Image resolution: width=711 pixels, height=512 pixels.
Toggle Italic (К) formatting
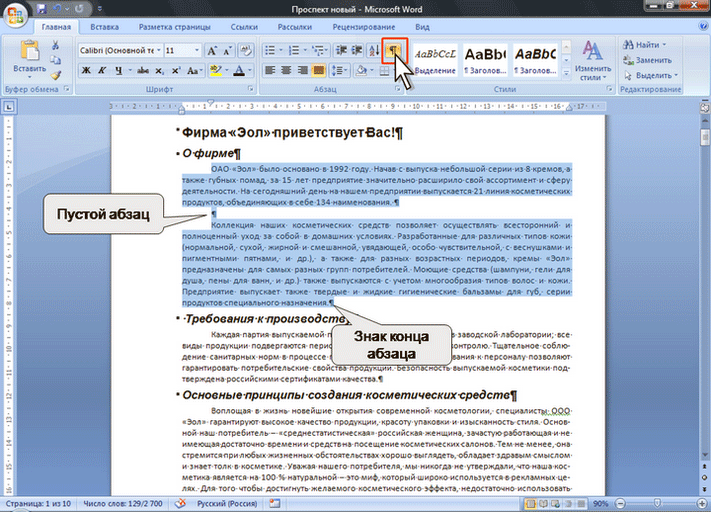click(102, 70)
